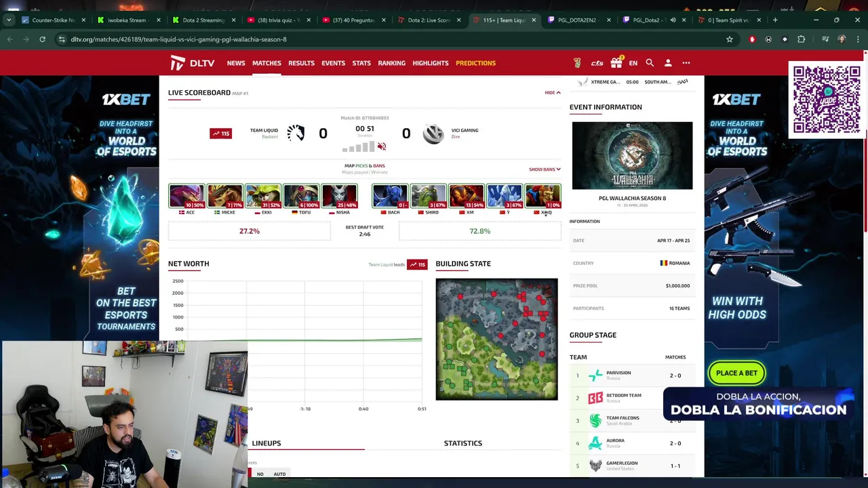
Task: Select Micke's hero portrait
Action: pos(224,197)
